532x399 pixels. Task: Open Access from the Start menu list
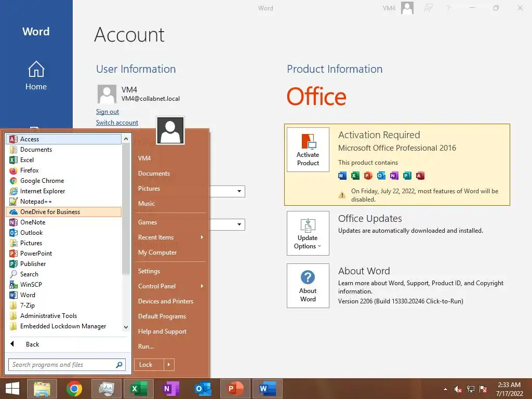point(63,139)
